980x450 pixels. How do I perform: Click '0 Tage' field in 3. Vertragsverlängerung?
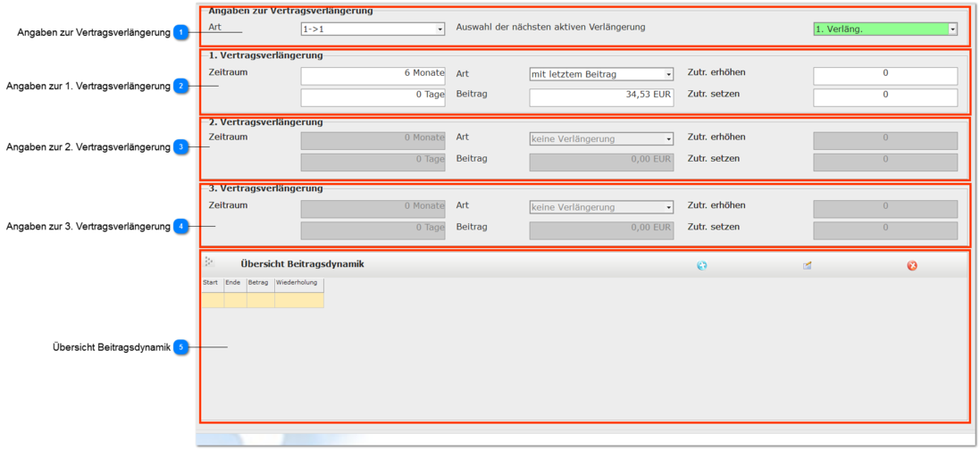(x=373, y=230)
